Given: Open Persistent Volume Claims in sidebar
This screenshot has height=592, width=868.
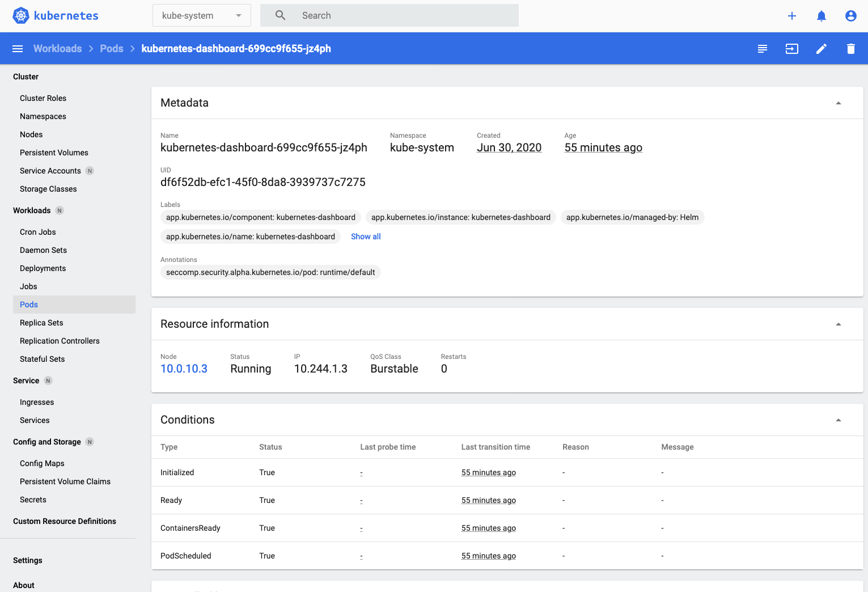Looking at the screenshot, I should tap(65, 481).
